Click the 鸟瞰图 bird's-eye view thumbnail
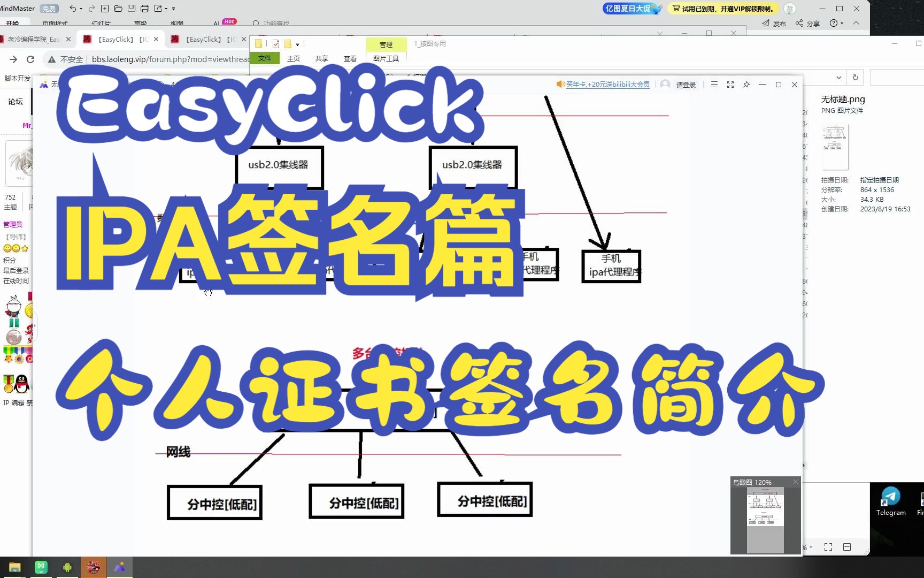Viewport: 924px width, 578px height. [x=765, y=520]
